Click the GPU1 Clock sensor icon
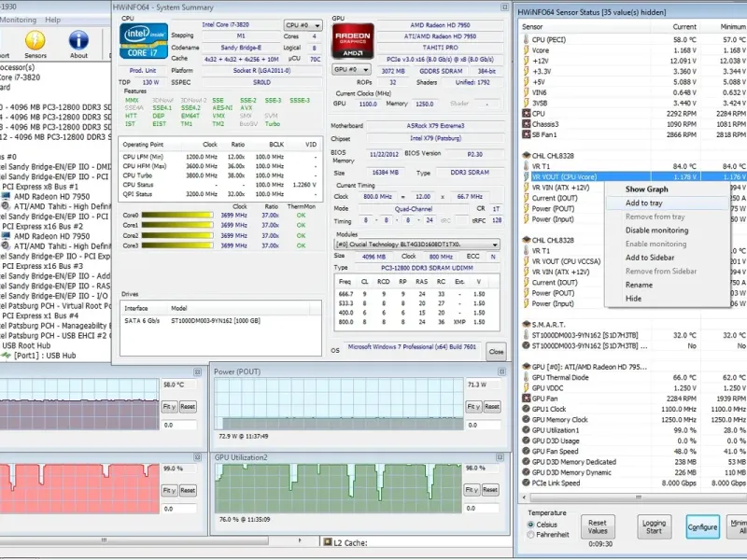 point(526,409)
